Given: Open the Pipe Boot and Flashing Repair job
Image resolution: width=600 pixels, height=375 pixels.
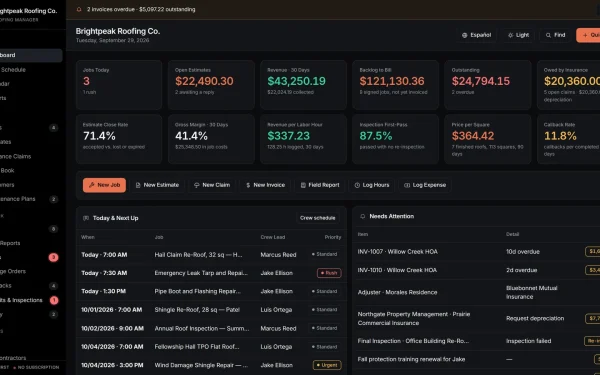Looking at the screenshot, I should 211,292.
